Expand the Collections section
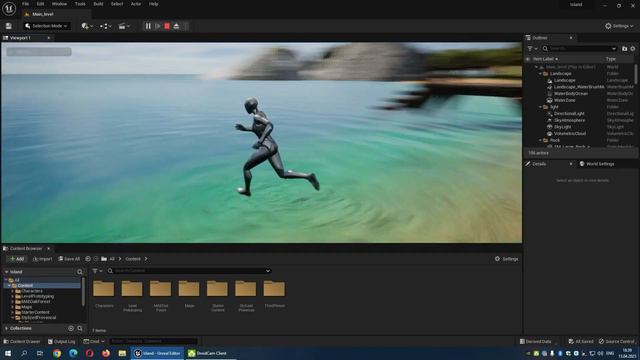The width and height of the screenshot is (640, 360). 6,329
